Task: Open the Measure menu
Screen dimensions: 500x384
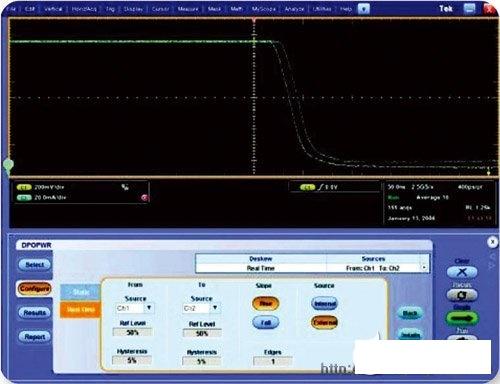Action: tap(188, 9)
